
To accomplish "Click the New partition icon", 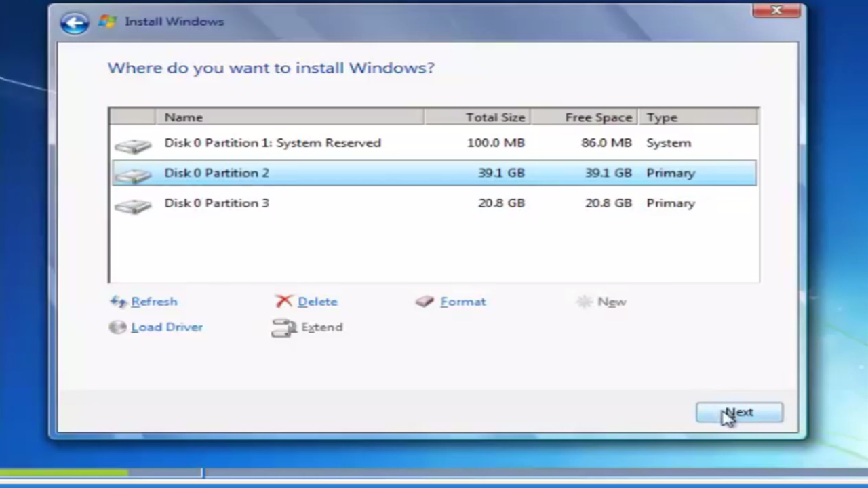I will pyautogui.click(x=585, y=301).
